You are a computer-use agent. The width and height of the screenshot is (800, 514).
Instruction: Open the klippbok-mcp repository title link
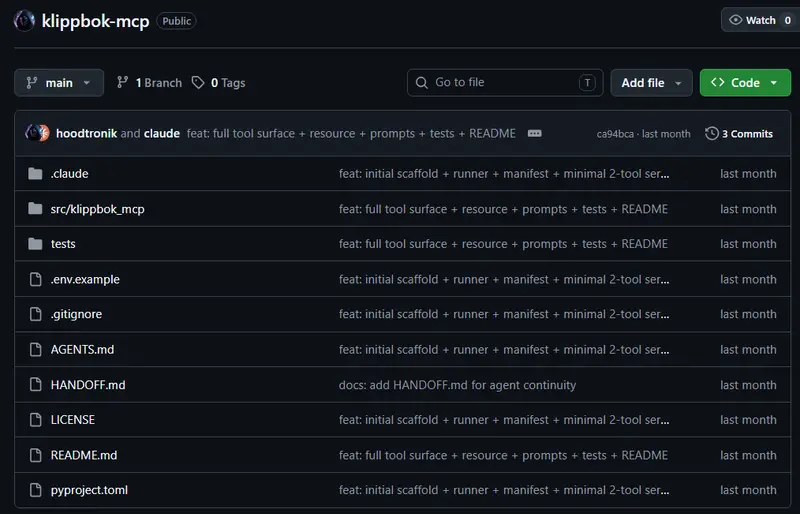pos(95,21)
